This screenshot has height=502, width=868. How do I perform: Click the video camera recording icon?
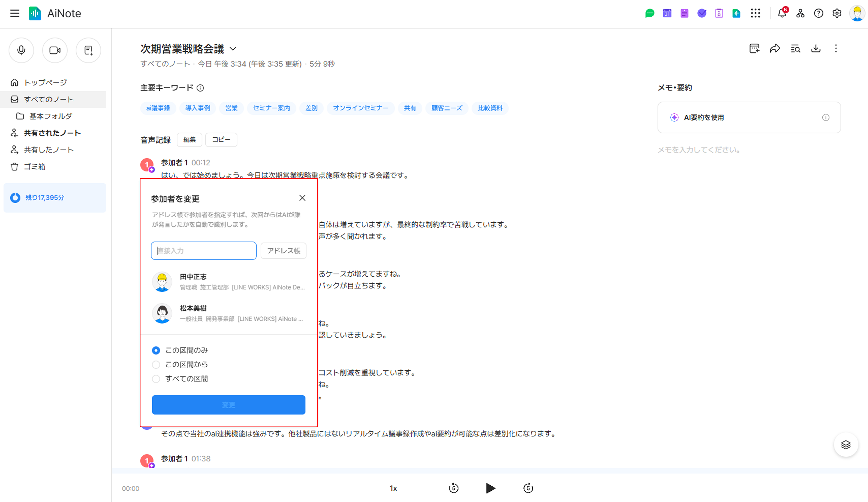[x=55, y=50]
